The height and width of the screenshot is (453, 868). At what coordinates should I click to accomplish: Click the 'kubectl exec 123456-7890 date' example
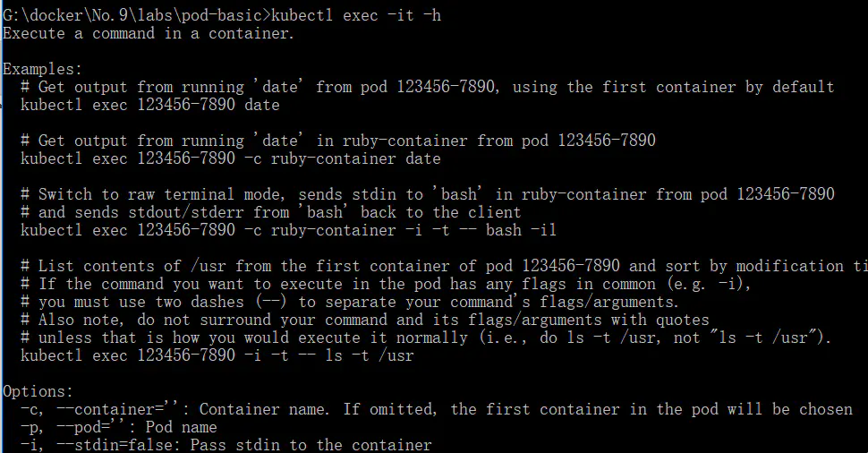pyautogui.click(x=149, y=105)
